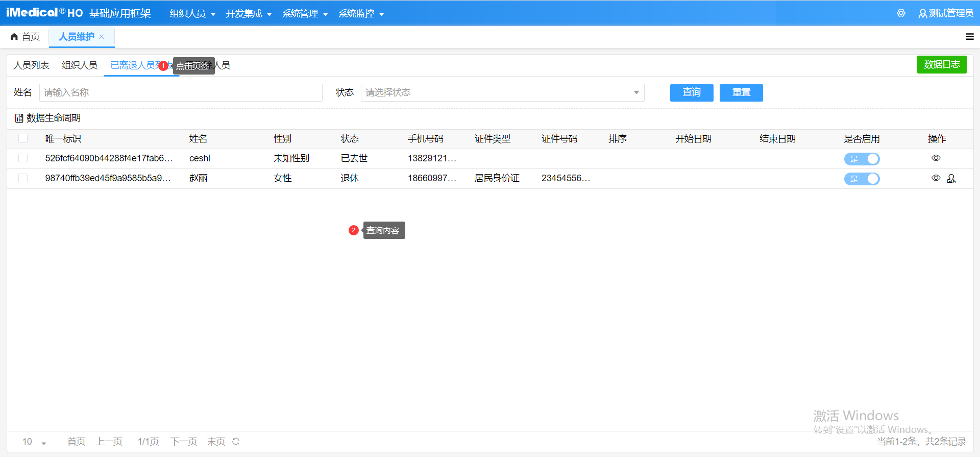
Task: Switch to 组织人员 sub-tab
Action: (x=80, y=65)
